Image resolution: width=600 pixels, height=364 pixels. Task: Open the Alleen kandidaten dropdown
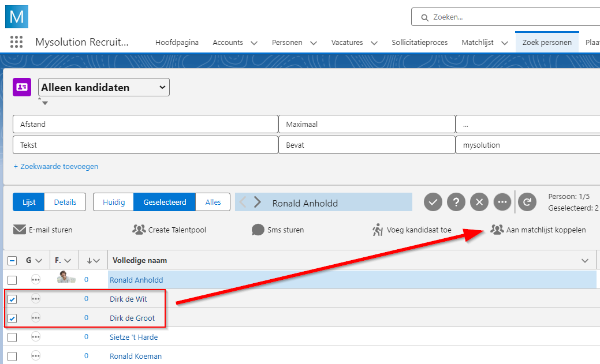click(x=104, y=88)
